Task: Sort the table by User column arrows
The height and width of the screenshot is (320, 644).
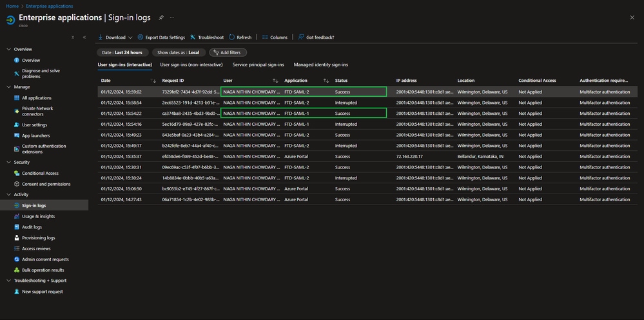Action: 275,81
